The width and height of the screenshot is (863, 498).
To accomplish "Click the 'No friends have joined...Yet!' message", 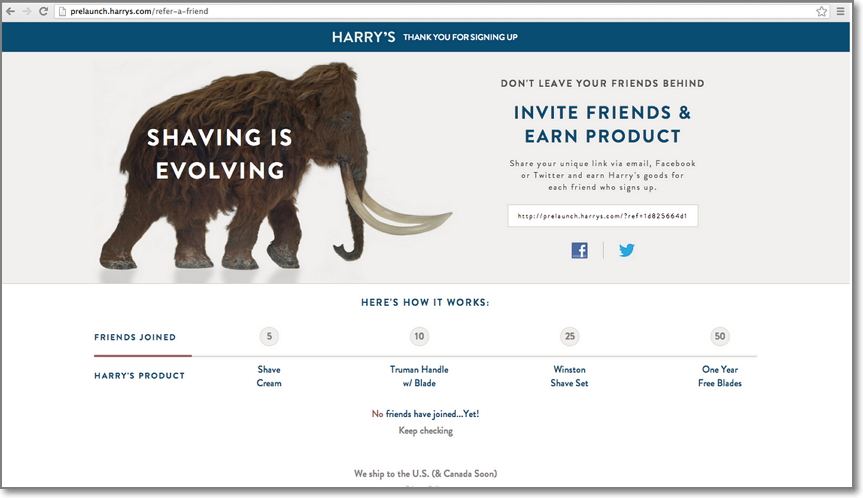I will coord(425,414).
